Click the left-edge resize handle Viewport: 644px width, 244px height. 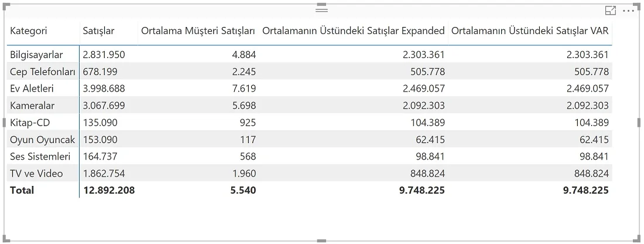pos(5,123)
